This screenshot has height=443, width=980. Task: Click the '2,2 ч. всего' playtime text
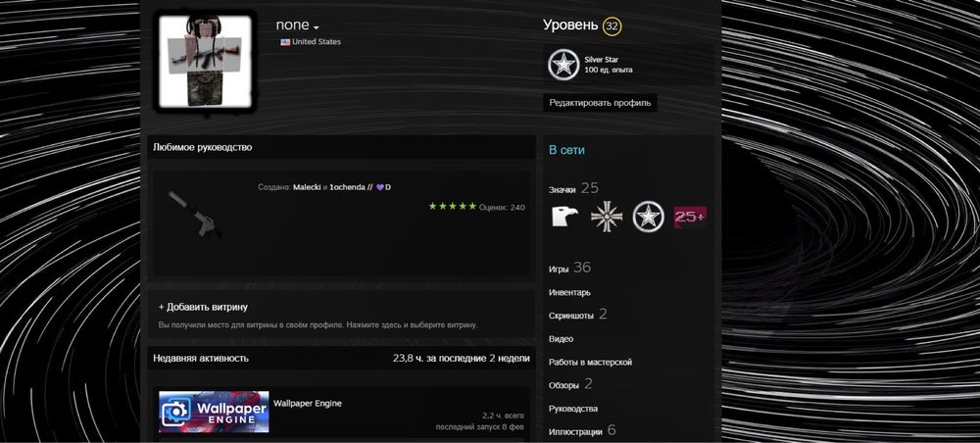click(x=503, y=416)
